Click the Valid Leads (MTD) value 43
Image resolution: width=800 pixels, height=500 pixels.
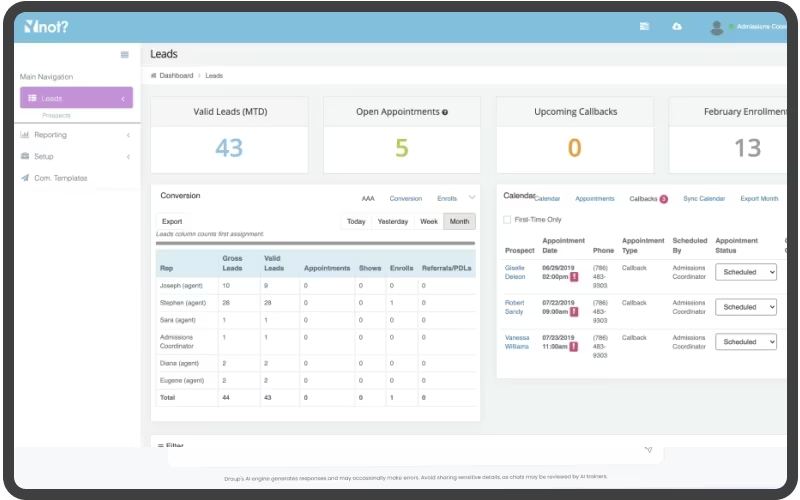click(x=229, y=148)
